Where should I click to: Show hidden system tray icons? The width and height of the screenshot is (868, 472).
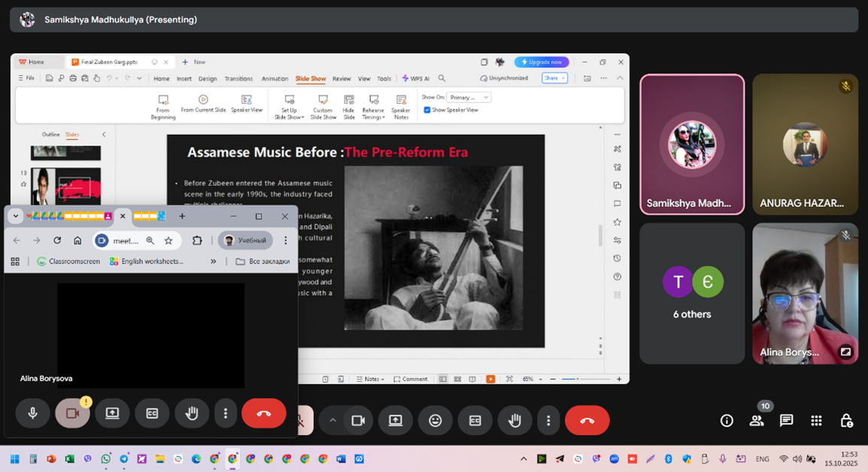point(524,459)
